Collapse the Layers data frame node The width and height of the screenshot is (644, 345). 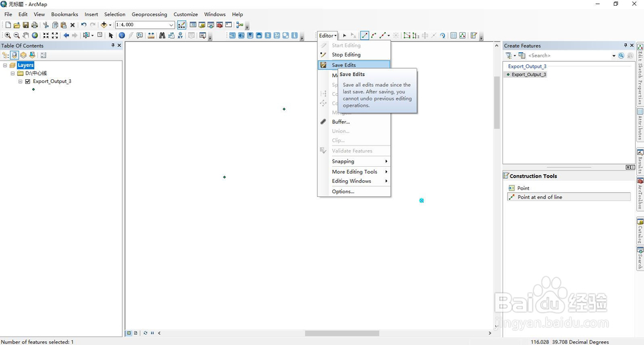tap(5, 65)
